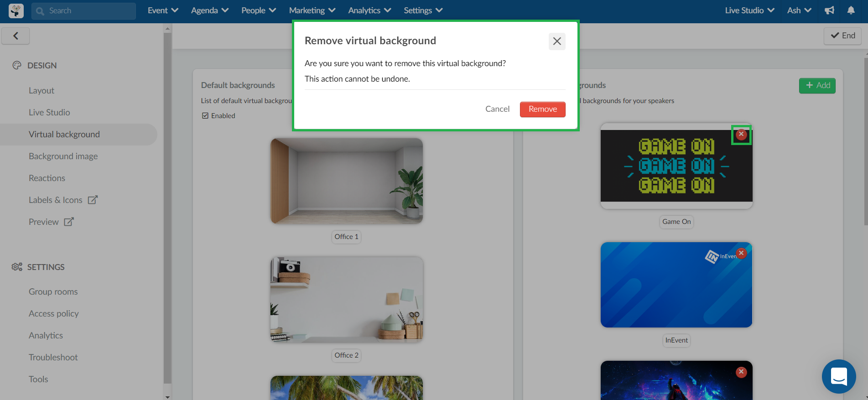This screenshot has width=868, height=400.
Task: Click the sidebar scrollbar
Action: click(167, 208)
